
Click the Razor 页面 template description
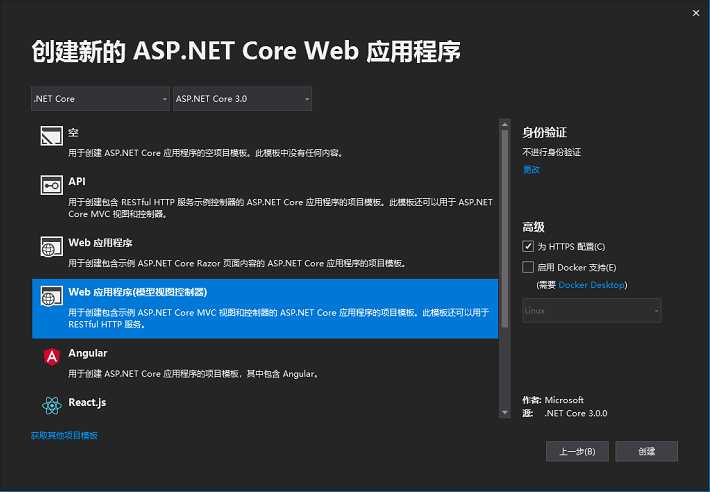point(237,263)
